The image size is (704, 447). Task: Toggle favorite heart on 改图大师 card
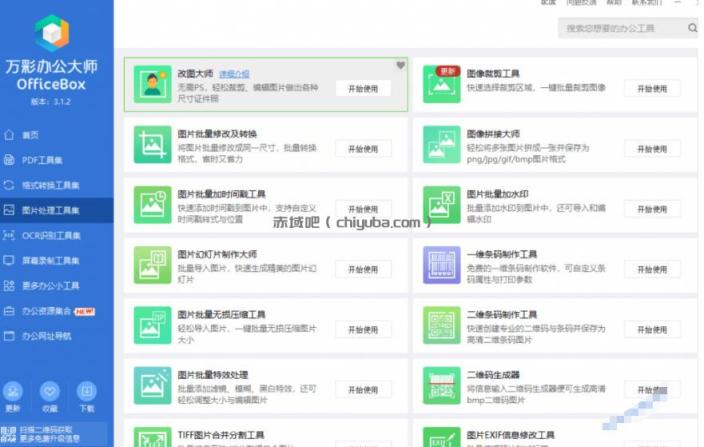(x=400, y=66)
